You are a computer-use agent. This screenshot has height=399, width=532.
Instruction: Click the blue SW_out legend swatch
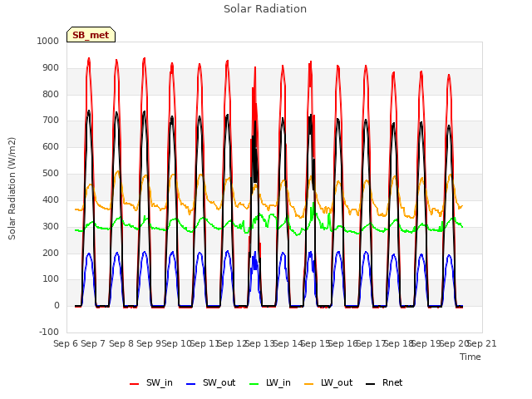point(191,384)
